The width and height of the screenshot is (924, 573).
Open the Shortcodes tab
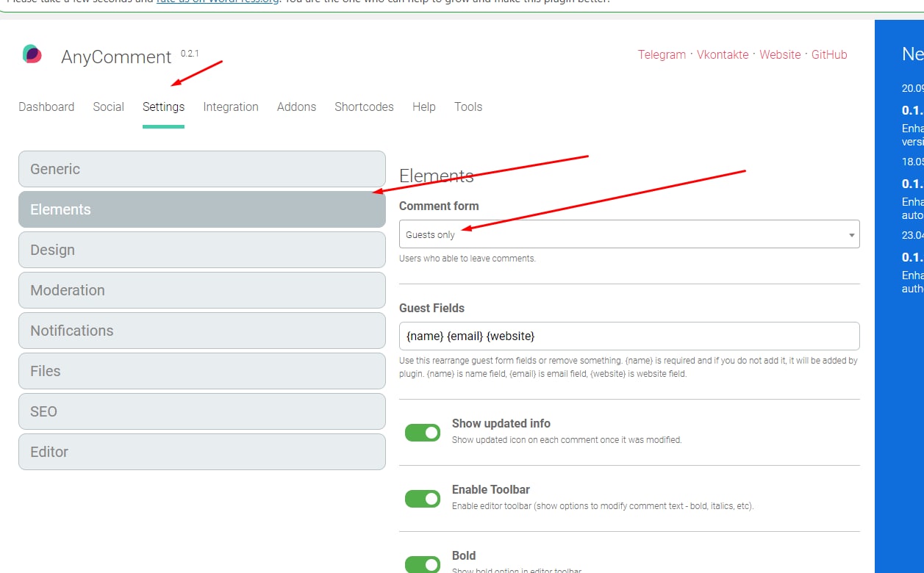tap(364, 107)
